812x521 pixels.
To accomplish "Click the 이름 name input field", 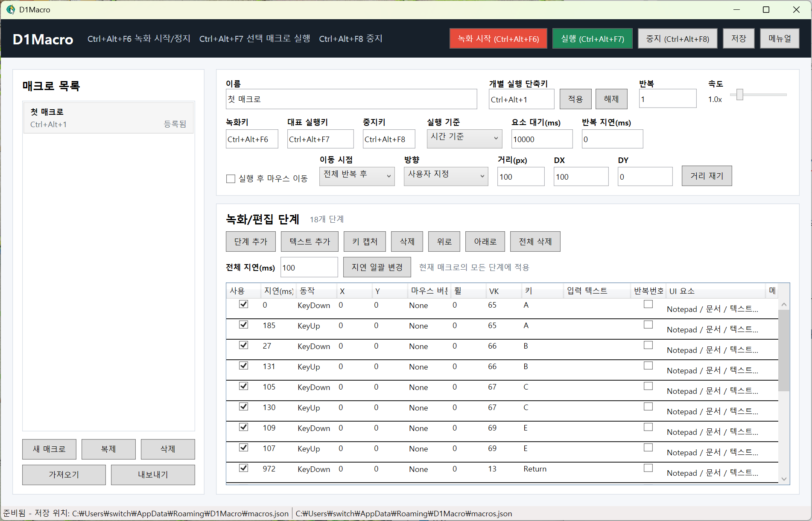I will click(x=351, y=99).
